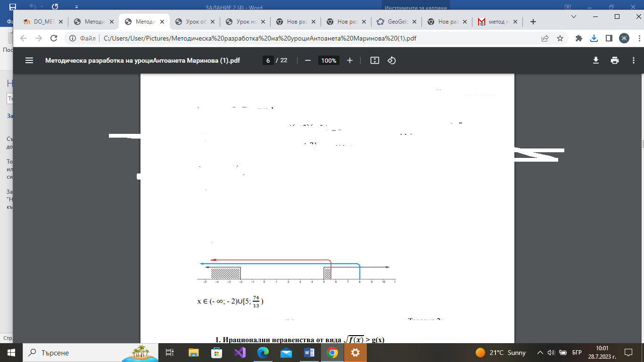Close the GeoGeb tab
This screenshot has height=362, width=644.
click(x=414, y=22)
